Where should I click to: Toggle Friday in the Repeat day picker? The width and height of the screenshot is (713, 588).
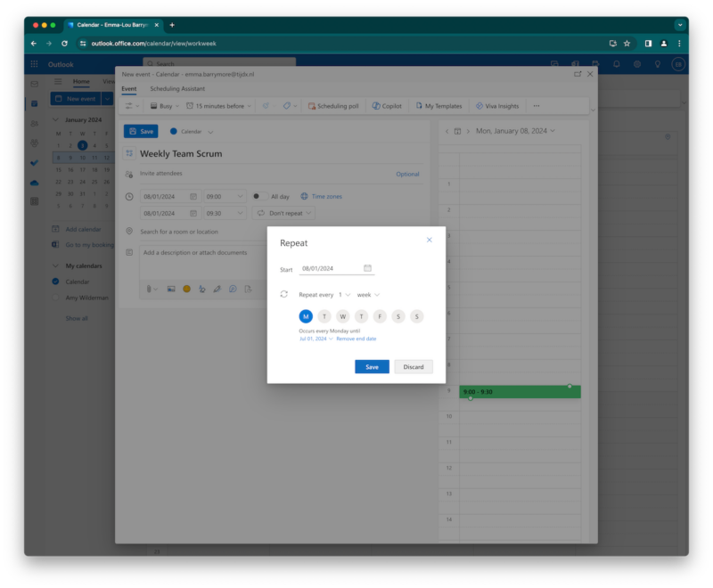[x=380, y=316]
